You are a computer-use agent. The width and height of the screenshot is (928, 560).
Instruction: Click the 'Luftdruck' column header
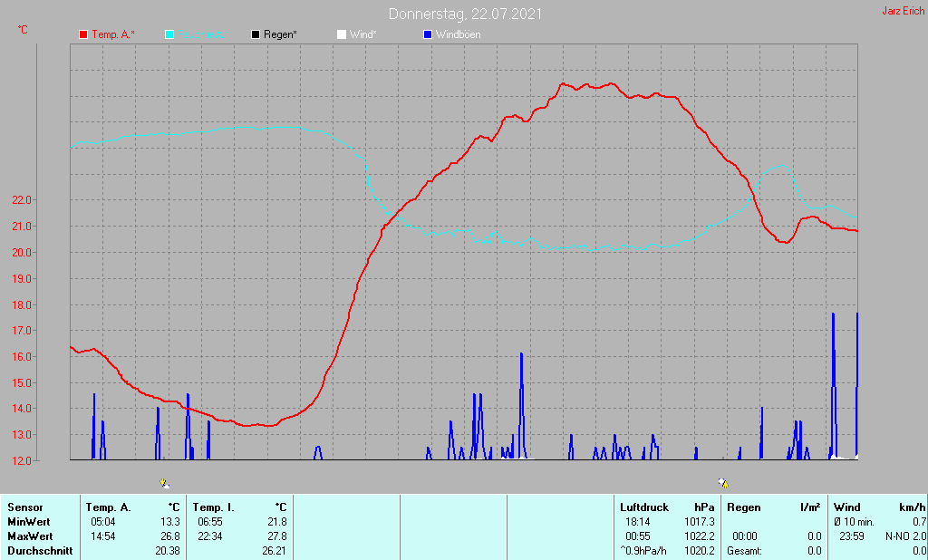click(x=644, y=507)
